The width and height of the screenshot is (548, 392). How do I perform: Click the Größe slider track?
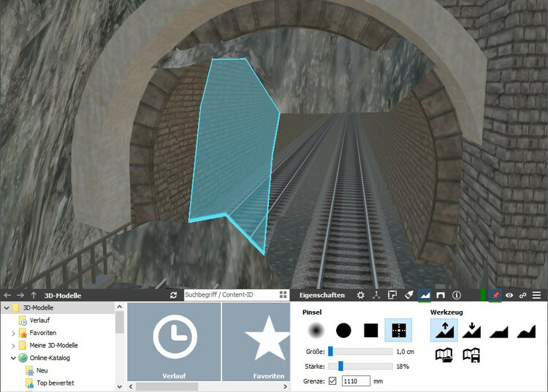360,352
